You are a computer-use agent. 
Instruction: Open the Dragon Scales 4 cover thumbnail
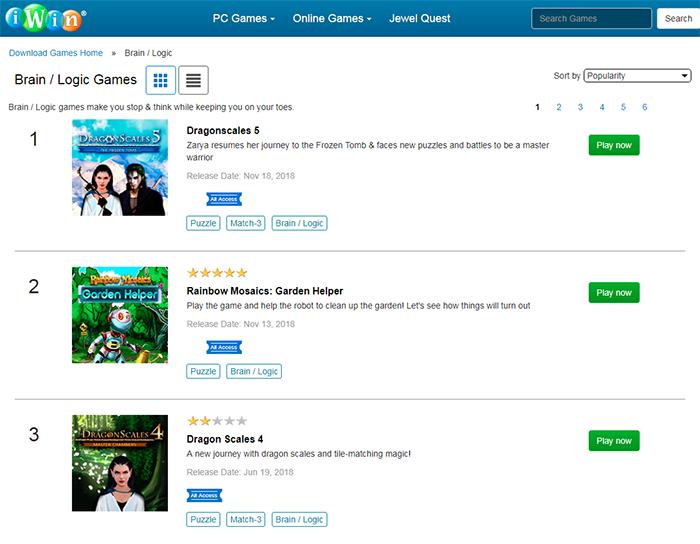point(120,463)
